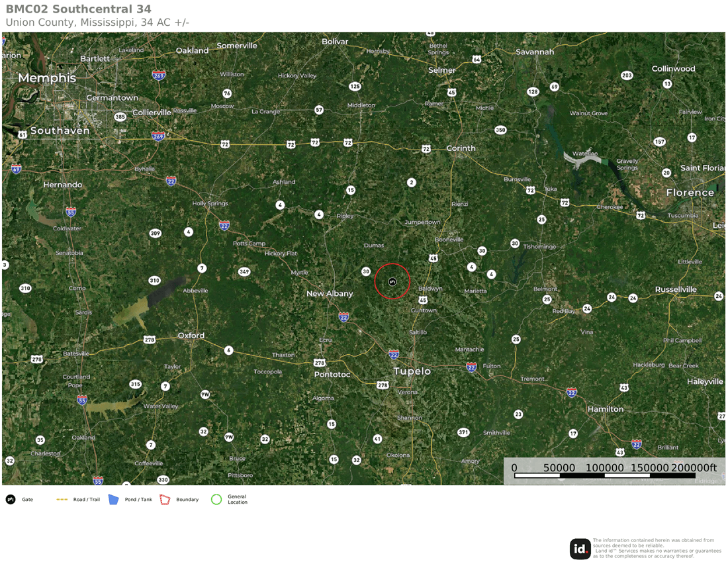Click the BMC02 Southcentral 34 title
The width and height of the screenshot is (728, 562).
pyautogui.click(x=78, y=9)
